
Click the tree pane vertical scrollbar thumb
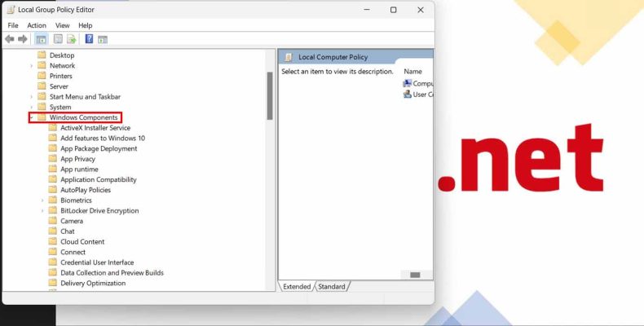point(270,95)
